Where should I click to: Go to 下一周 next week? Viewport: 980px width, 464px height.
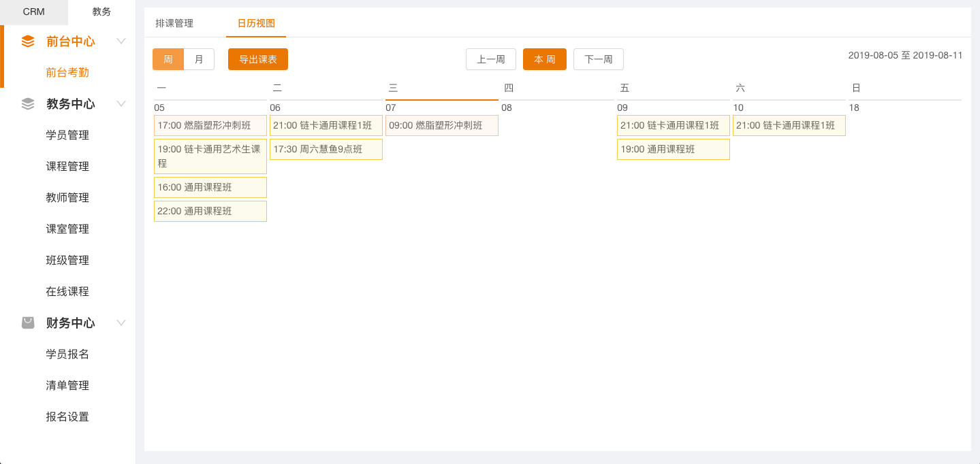[599, 59]
